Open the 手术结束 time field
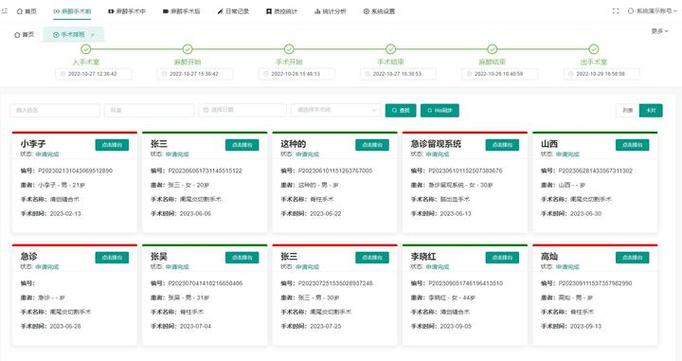 (x=398, y=74)
